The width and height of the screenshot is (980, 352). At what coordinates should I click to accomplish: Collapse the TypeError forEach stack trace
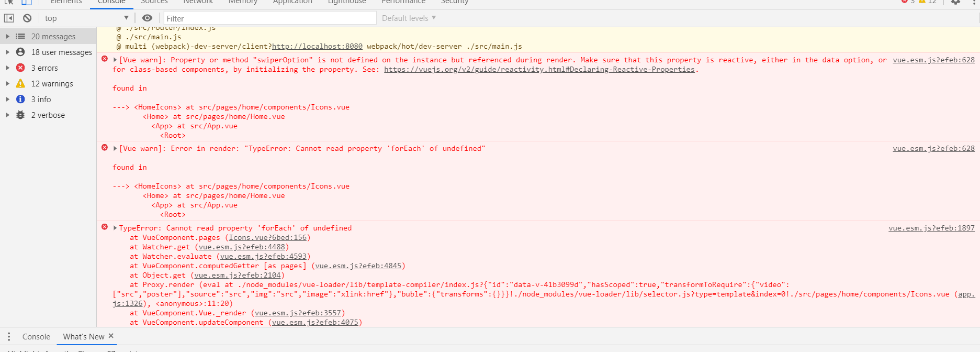click(x=115, y=228)
